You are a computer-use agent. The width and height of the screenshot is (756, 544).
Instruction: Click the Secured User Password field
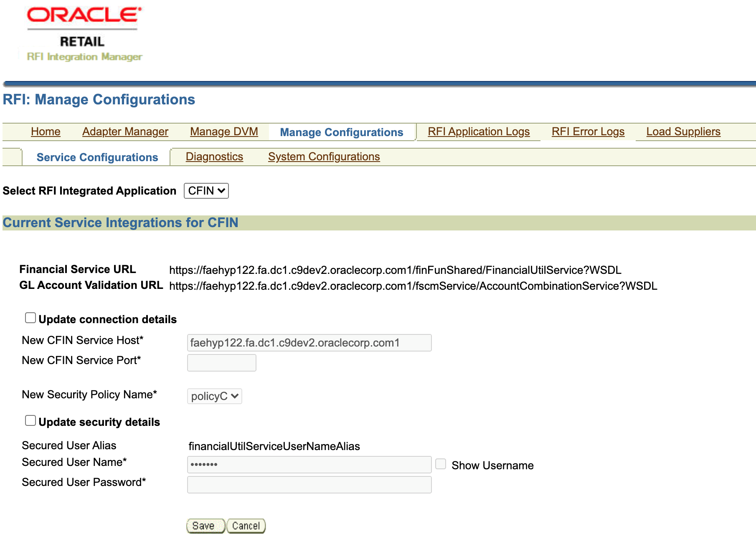[x=310, y=485]
